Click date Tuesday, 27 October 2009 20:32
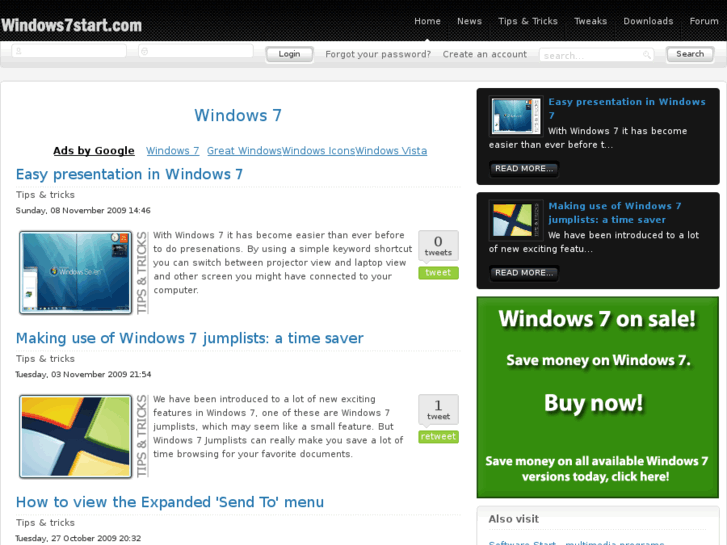This screenshot has width=727, height=545. [78, 538]
